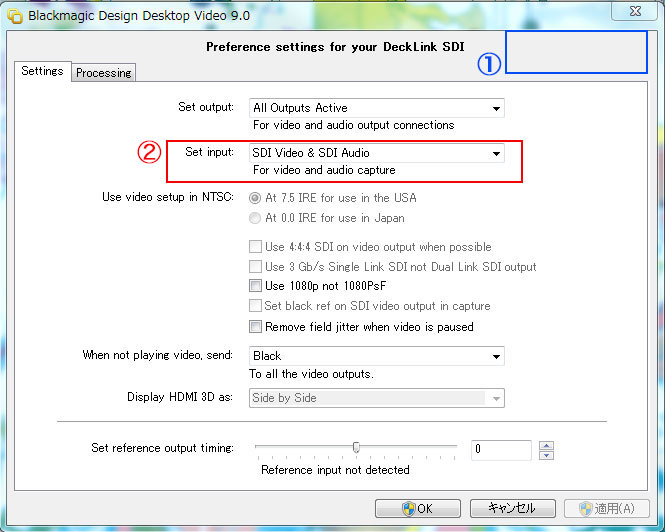This screenshot has width=665, height=532.
Task: Click the キャンセル button
Action: click(x=513, y=508)
